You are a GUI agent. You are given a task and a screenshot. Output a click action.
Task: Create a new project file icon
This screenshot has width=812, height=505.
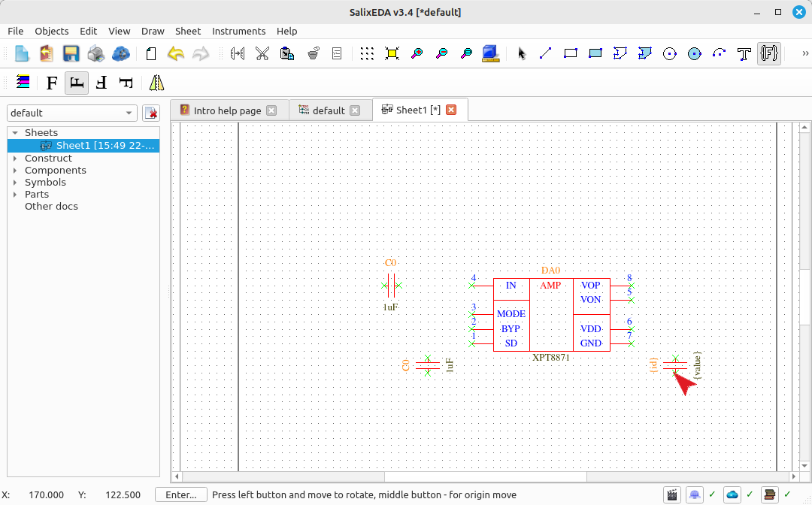click(x=22, y=53)
